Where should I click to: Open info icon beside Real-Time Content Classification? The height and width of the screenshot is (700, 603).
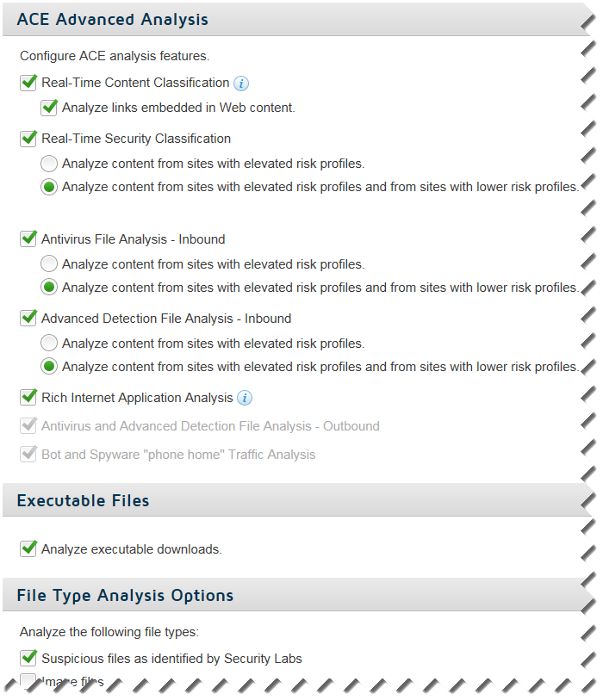[241, 84]
